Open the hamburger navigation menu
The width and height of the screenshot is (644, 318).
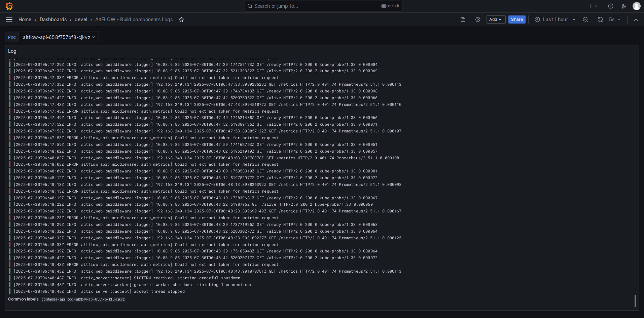(x=9, y=19)
